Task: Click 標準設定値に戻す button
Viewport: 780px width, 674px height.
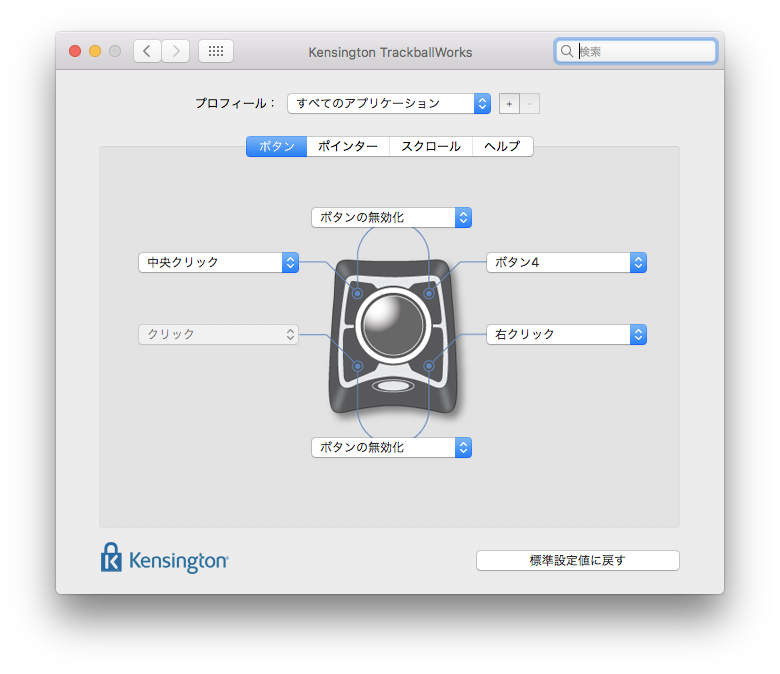Action: tap(578, 561)
